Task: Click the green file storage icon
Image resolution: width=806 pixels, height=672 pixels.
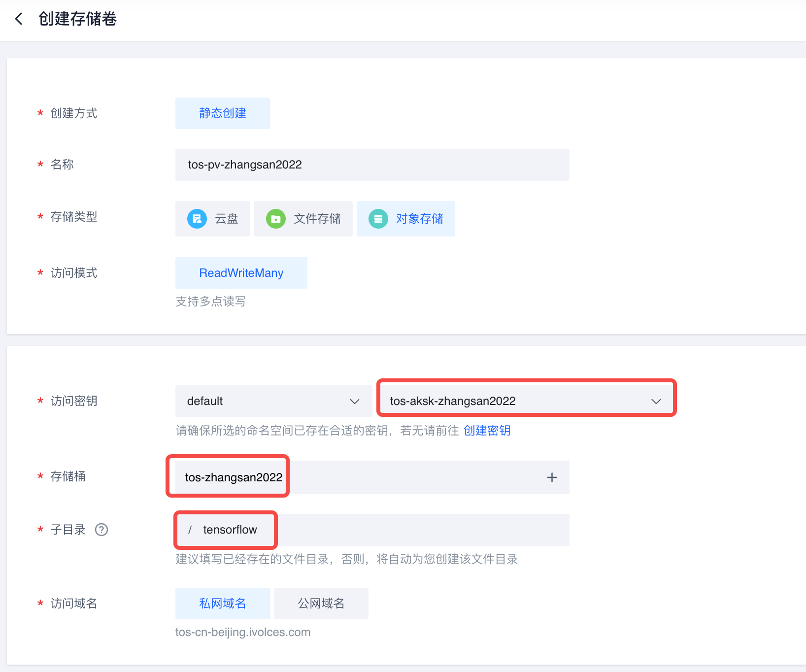Action: tap(276, 219)
